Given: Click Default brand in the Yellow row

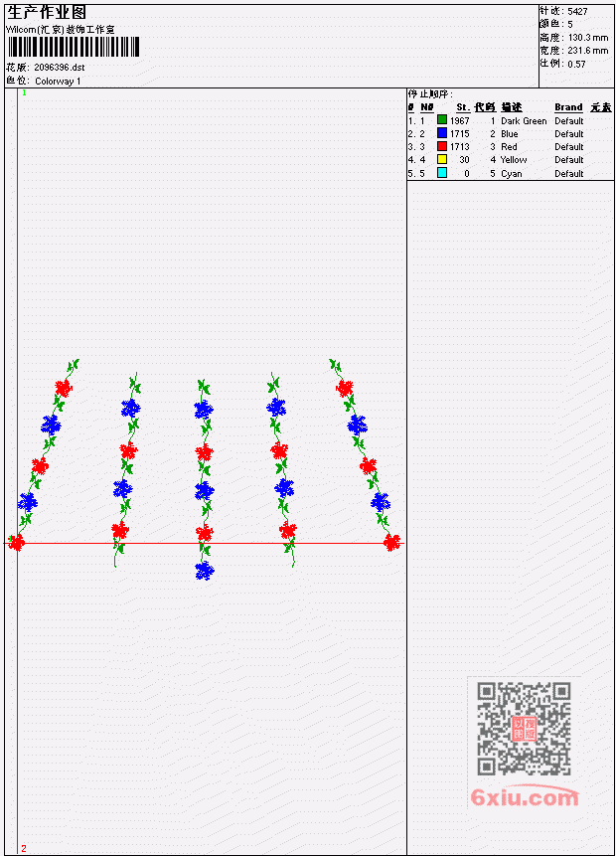Looking at the screenshot, I should [569, 160].
